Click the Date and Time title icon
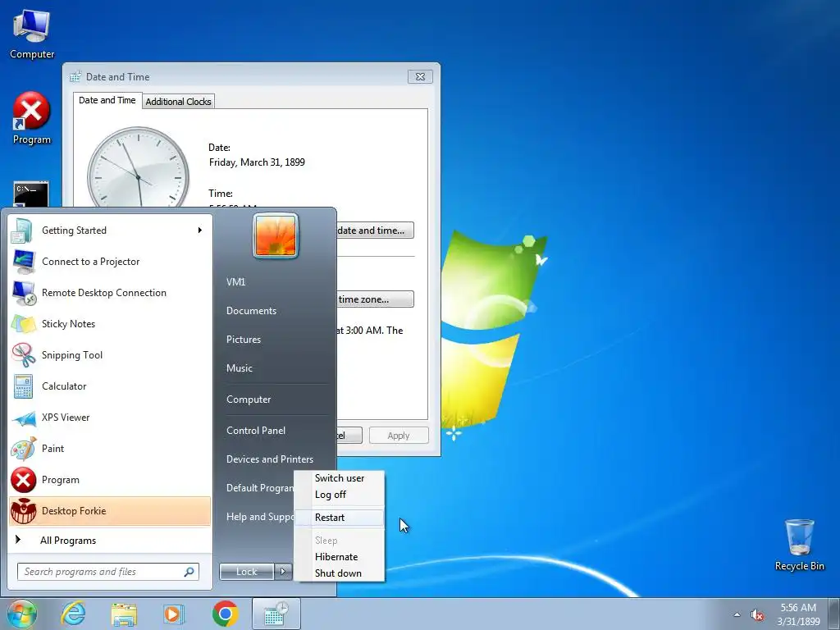 click(75, 77)
